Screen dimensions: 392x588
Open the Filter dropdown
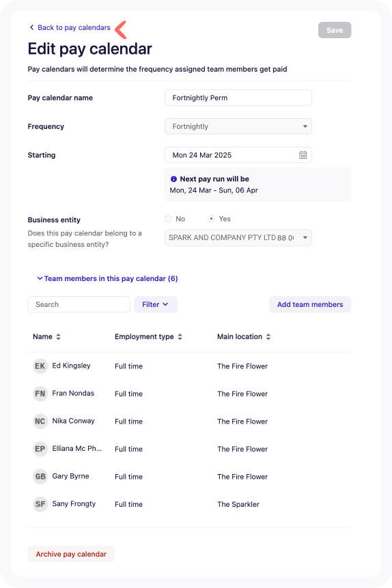pyautogui.click(x=156, y=304)
